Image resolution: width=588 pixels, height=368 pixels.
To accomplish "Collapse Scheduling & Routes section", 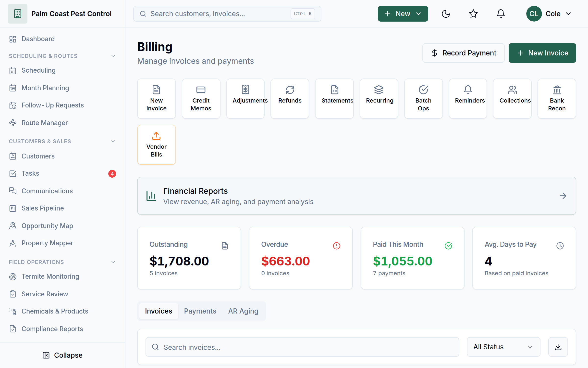I will pos(113,56).
